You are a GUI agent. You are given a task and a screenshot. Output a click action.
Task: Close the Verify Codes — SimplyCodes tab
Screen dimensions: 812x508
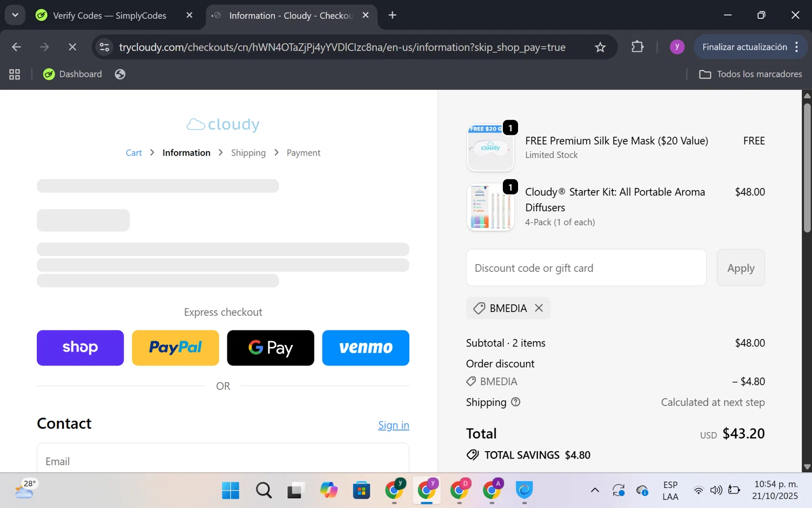coord(189,15)
